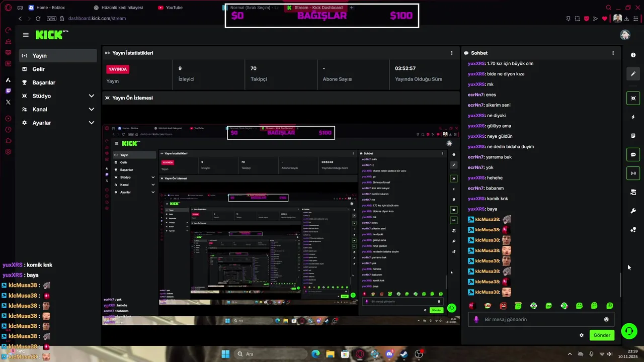The width and height of the screenshot is (644, 362).
Task: Open Twitch in Opera GX sidebar
Action: click(8, 91)
